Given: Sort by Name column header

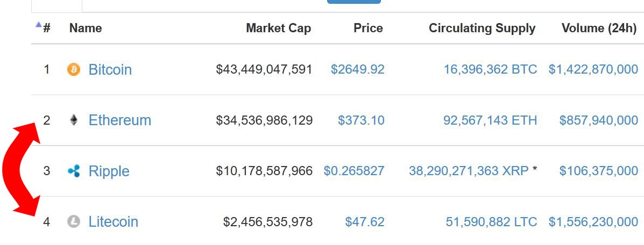Looking at the screenshot, I should coord(86,28).
